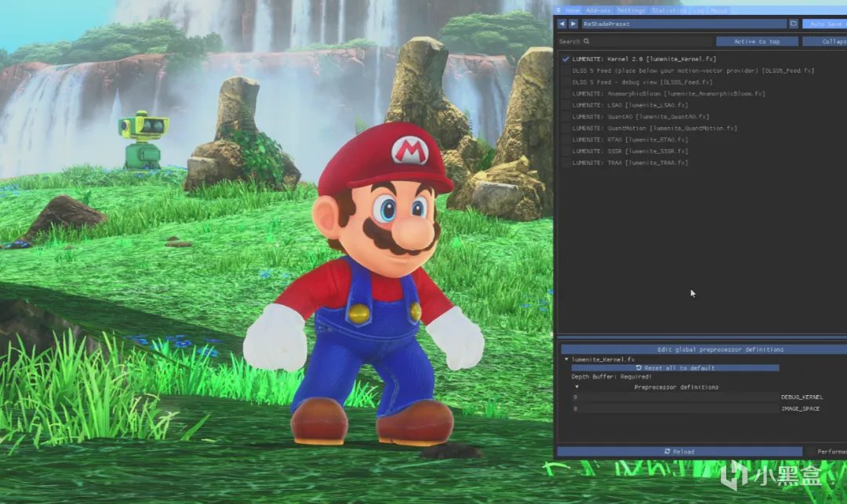Enable the DLSS 5 Feed debug view
This screenshot has height=504, width=847.
(565, 82)
